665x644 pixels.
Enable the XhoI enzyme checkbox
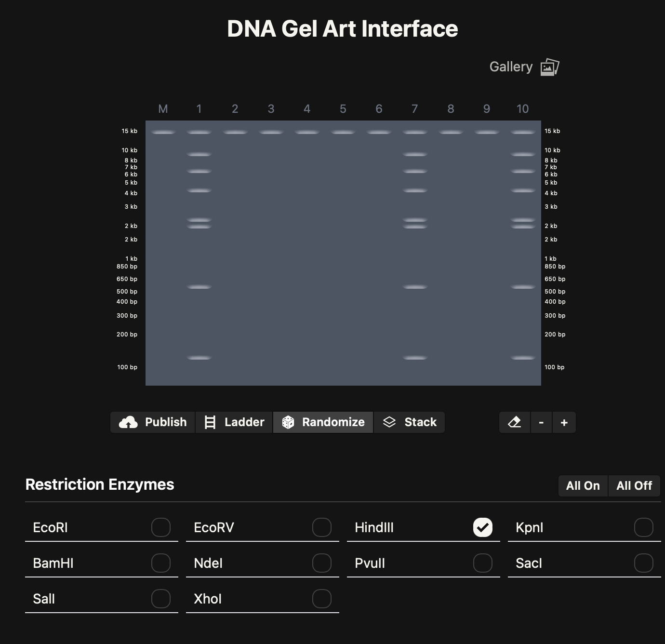point(322,599)
